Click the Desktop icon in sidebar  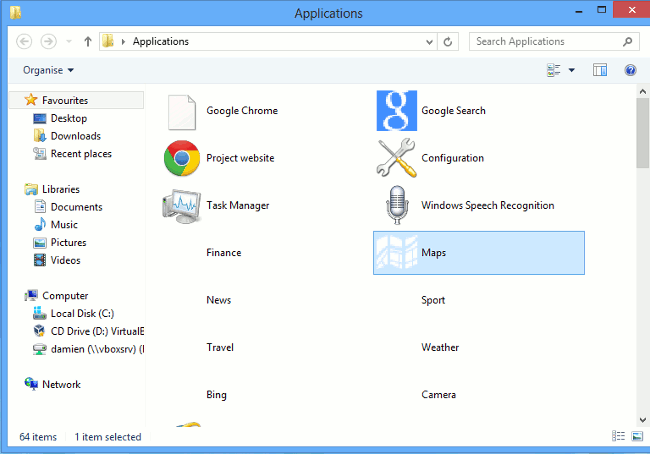pyautogui.click(x=40, y=119)
